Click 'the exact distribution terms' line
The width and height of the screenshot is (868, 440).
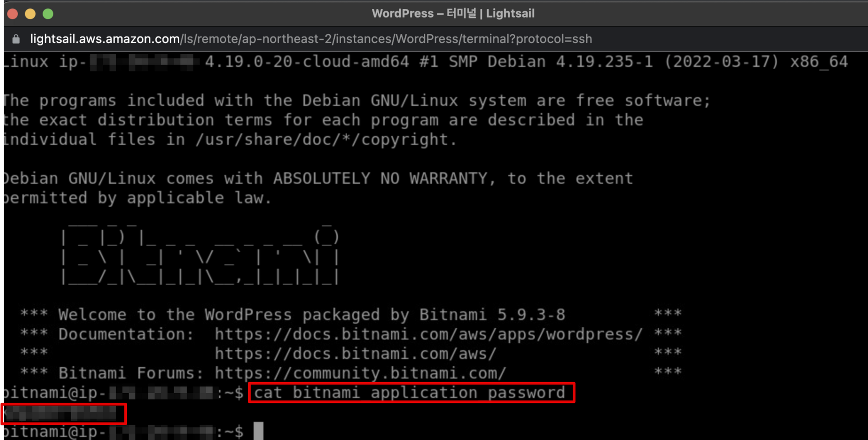(324, 120)
